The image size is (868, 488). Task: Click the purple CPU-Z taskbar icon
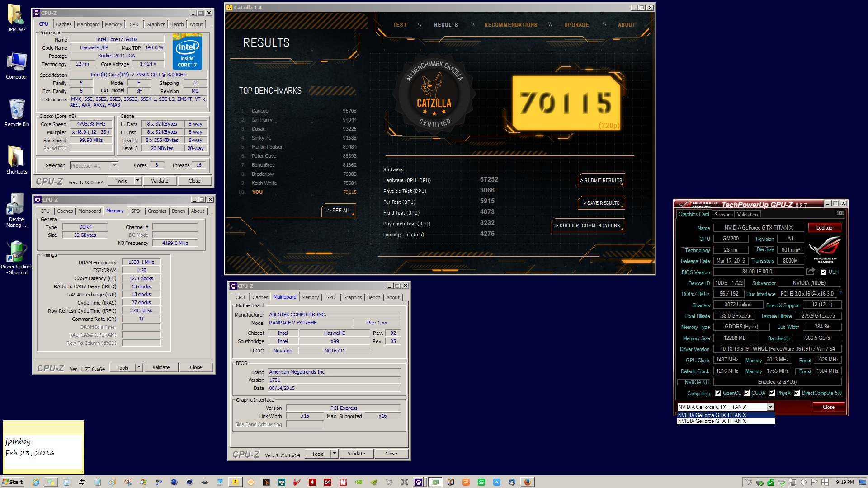418,482
